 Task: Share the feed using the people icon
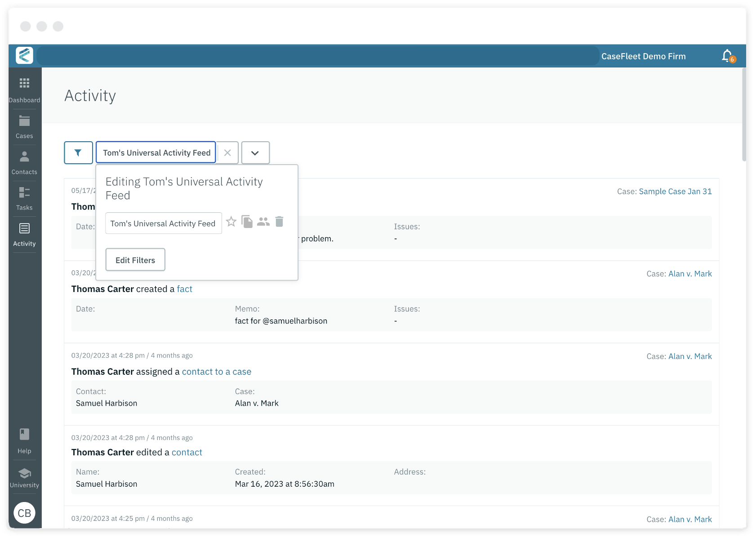point(263,221)
